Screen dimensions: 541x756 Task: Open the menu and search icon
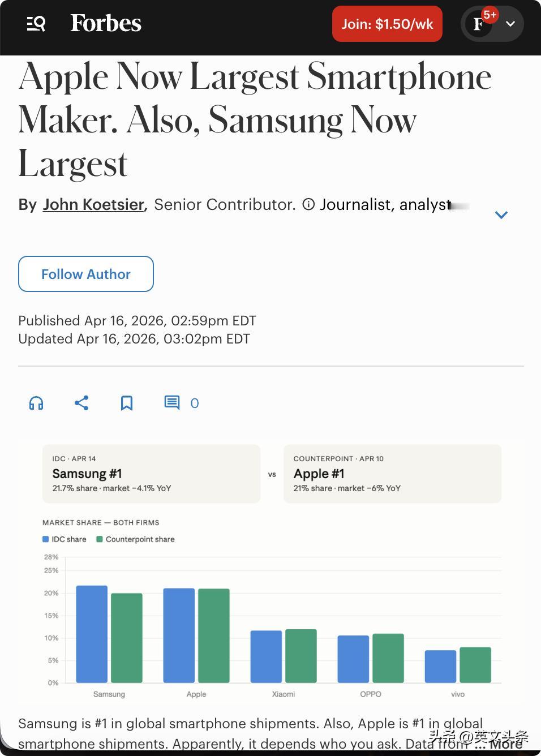36,24
